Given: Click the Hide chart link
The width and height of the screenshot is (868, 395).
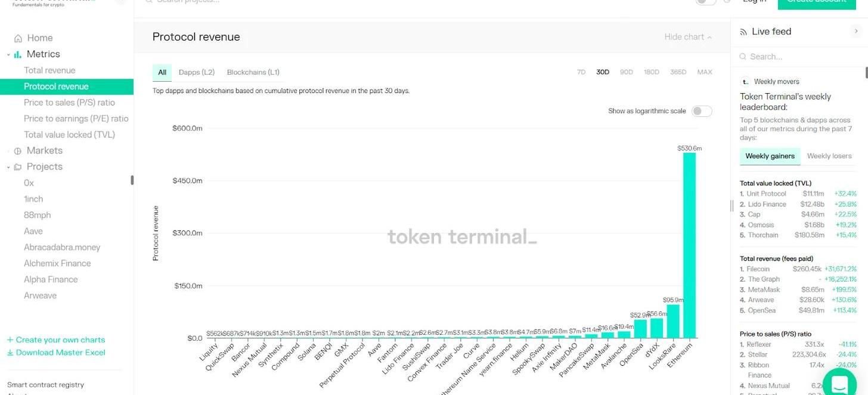Looking at the screenshot, I should 688,37.
